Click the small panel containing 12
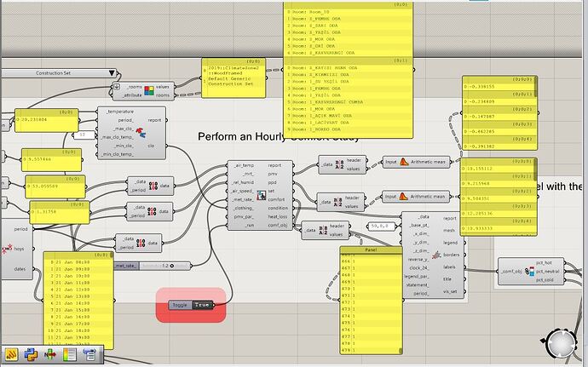This screenshot has width=588, height=367. pos(84,135)
